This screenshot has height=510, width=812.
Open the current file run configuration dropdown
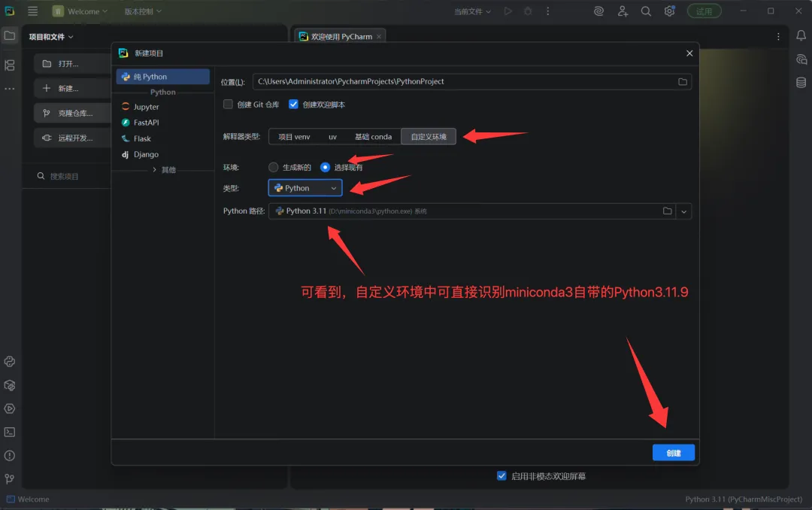click(472, 11)
